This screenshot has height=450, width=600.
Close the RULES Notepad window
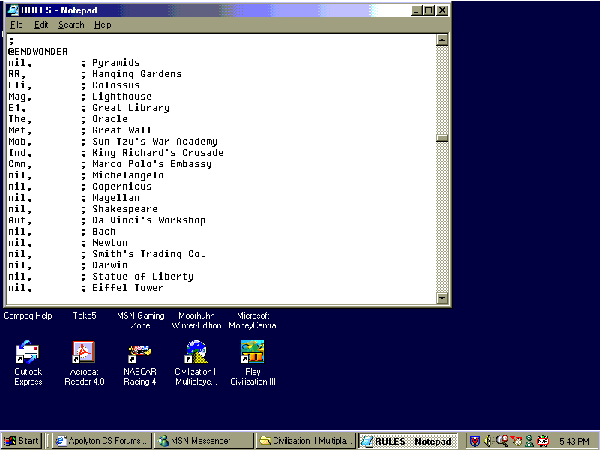click(x=442, y=10)
